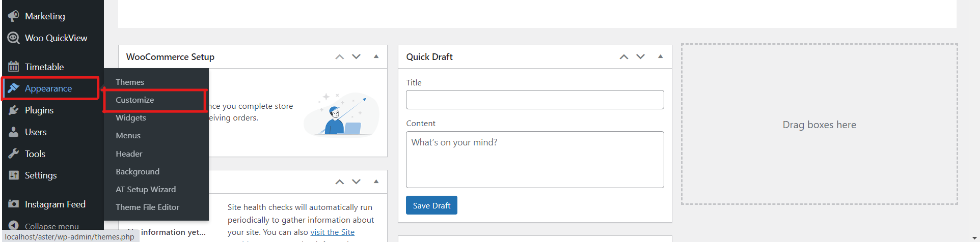Click the Timetable calendar icon
The image size is (980, 242).
point(14,67)
